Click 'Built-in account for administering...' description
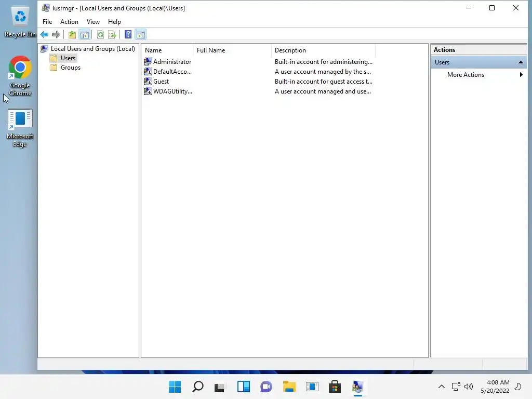Image resolution: width=532 pixels, height=399 pixels. (x=323, y=62)
